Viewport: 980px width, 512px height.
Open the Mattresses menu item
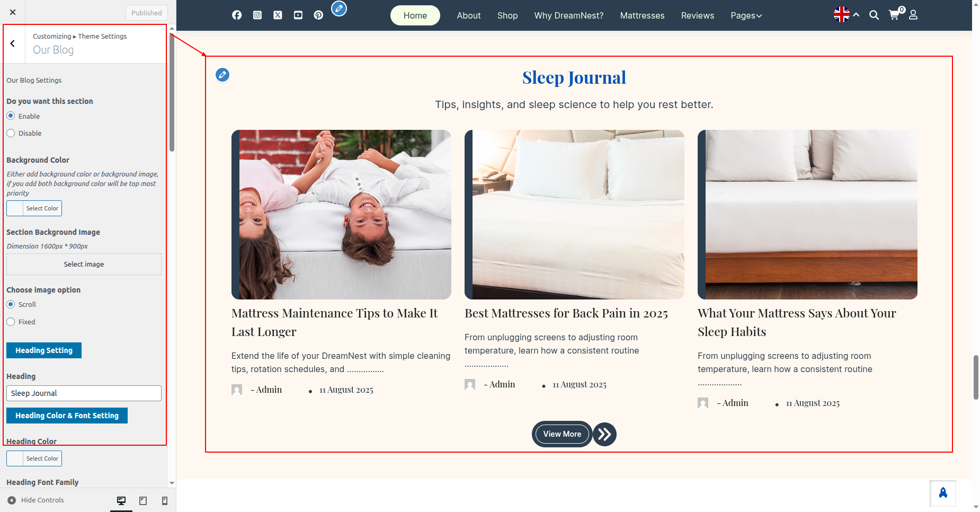tap(642, 15)
